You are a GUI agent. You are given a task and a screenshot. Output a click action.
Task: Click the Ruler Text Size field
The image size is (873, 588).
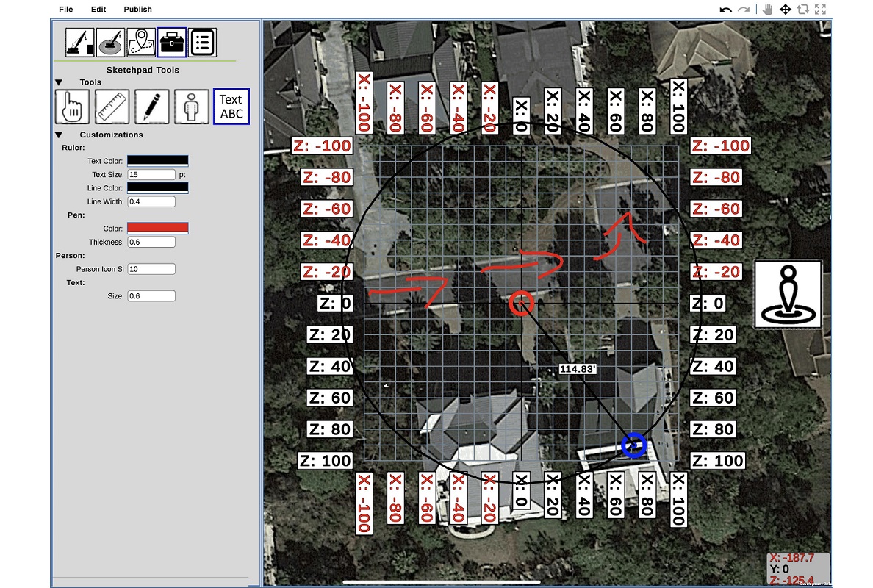click(x=151, y=174)
